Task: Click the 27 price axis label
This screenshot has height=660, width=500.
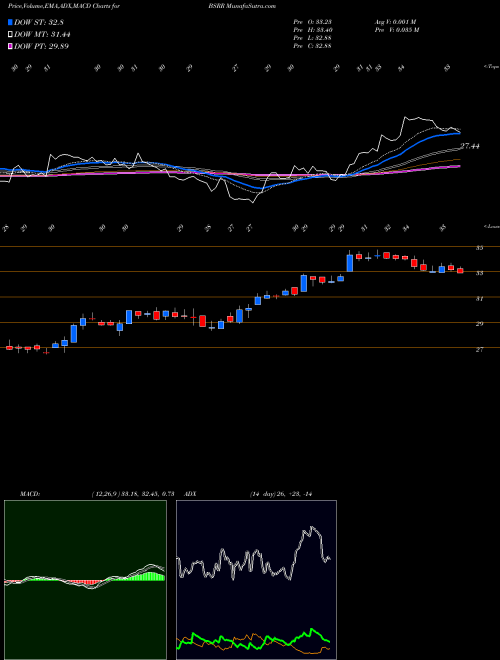Action: coord(479,349)
